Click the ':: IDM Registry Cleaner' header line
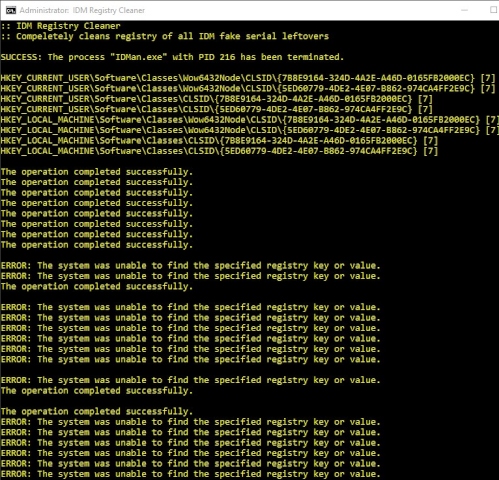499x480 pixels. tap(60, 26)
